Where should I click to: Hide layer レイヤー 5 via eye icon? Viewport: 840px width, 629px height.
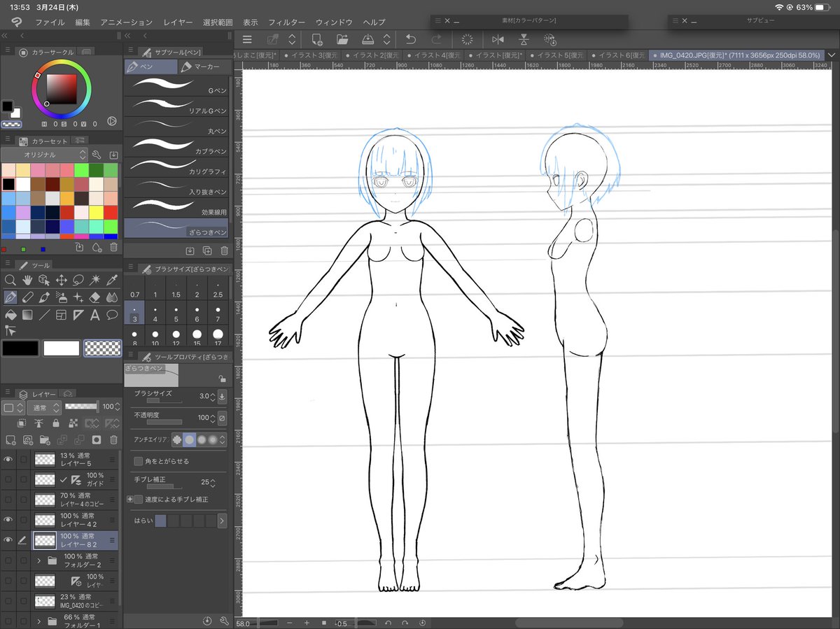tap(8, 460)
